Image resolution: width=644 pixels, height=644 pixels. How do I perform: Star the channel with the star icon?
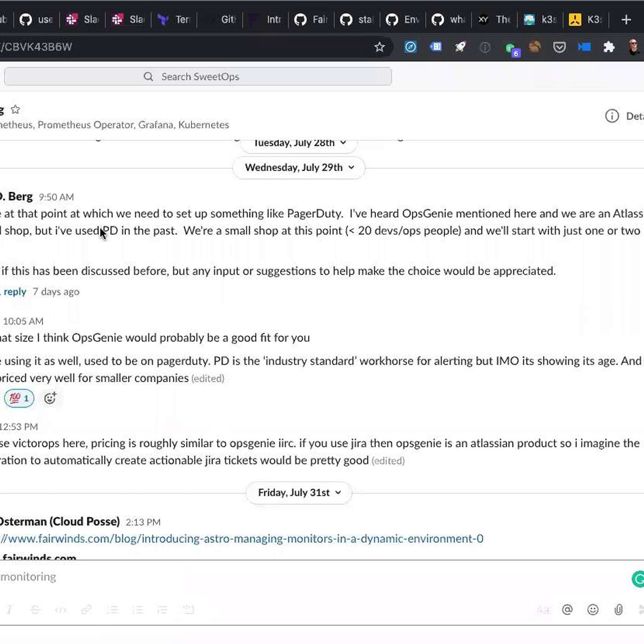point(15,109)
